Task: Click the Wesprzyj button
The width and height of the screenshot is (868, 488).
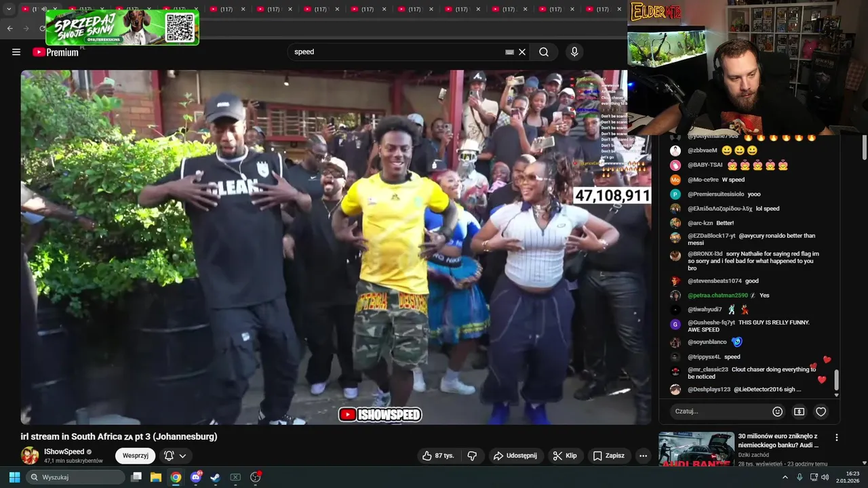Action: pyautogui.click(x=136, y=456)
